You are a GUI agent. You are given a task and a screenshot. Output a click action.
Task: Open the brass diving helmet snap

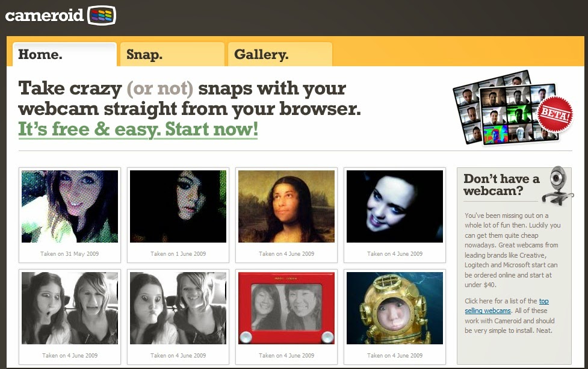[x=395, y=308]
